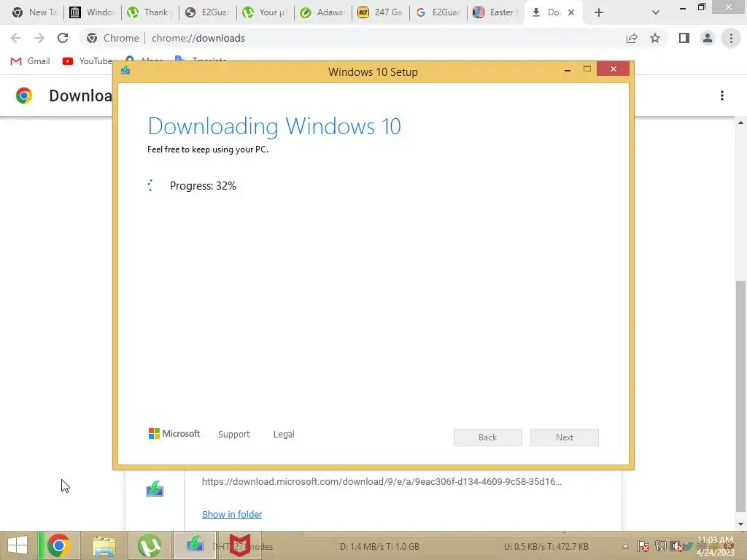Open Windows 10 Setup taskbar icon
The image size is (747, 560).
[x=194, y=545]
